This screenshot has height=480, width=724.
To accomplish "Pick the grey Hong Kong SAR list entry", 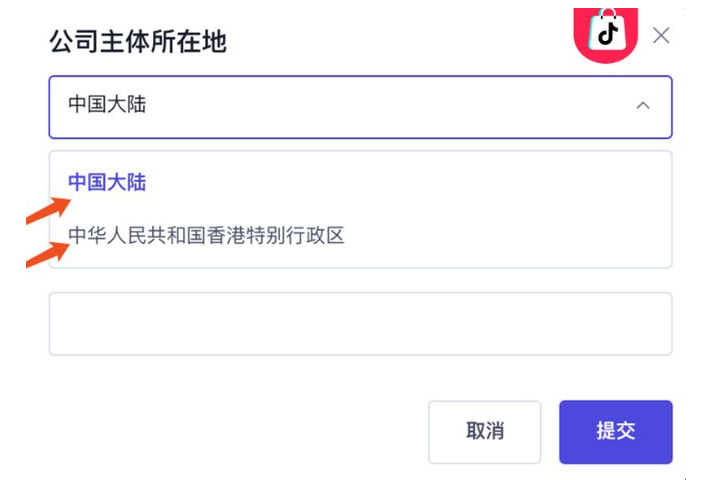I will click(206, 236).
